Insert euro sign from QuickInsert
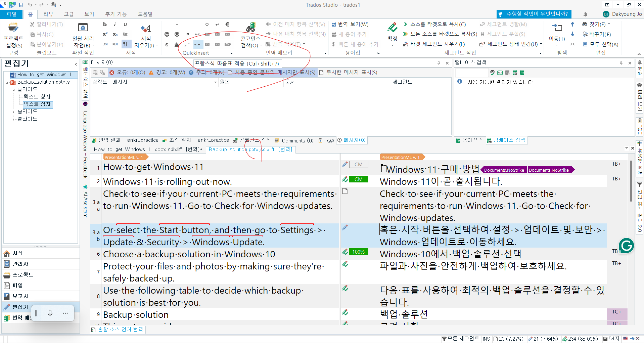The image size is (644, 343). (227, 24)
